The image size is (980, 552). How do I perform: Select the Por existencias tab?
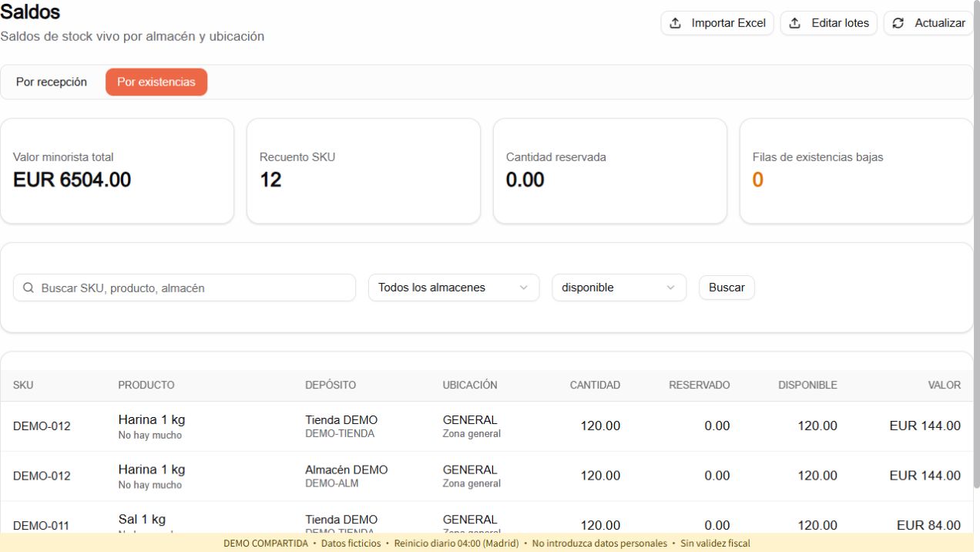pyautogui.click(x=156, y=82)
